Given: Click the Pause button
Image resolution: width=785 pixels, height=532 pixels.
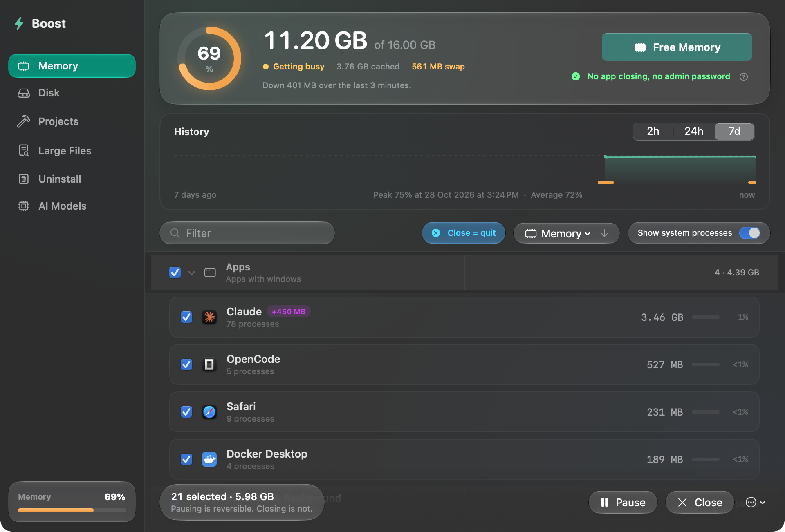Looking at the screenshot, I should (623, 502).
